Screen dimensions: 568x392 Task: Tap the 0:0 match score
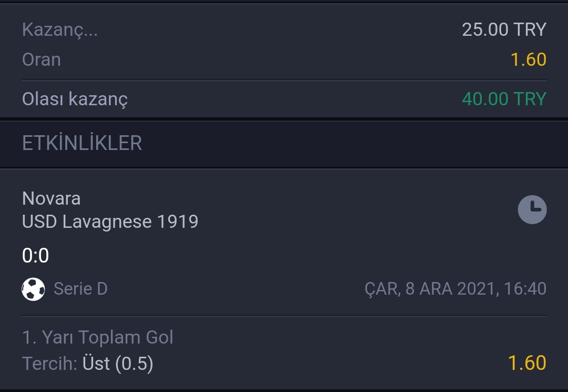point(36,255)
